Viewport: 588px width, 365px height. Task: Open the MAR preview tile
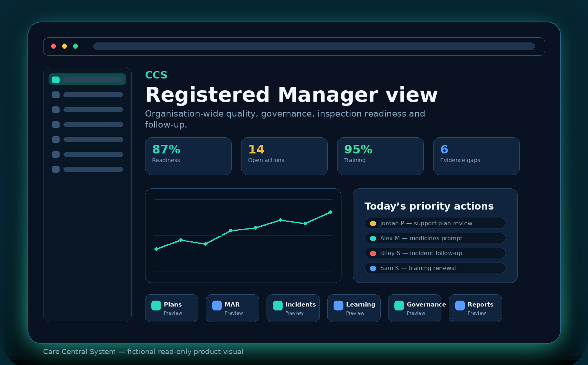point(232,308)
